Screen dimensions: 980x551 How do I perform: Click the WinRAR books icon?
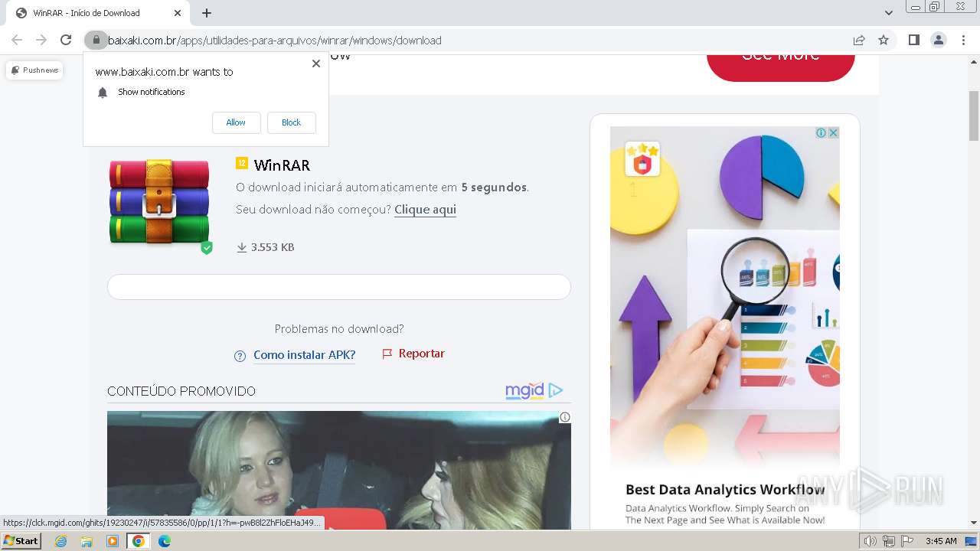click(x=159, y=201)
